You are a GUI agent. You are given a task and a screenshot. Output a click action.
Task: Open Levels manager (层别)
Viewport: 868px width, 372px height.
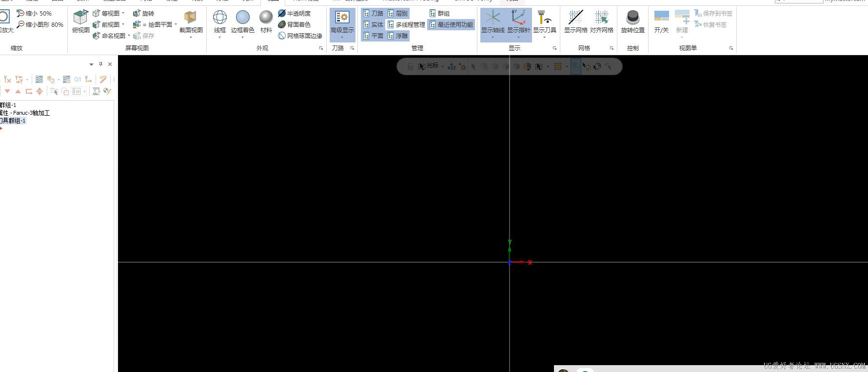pos(397,13)
